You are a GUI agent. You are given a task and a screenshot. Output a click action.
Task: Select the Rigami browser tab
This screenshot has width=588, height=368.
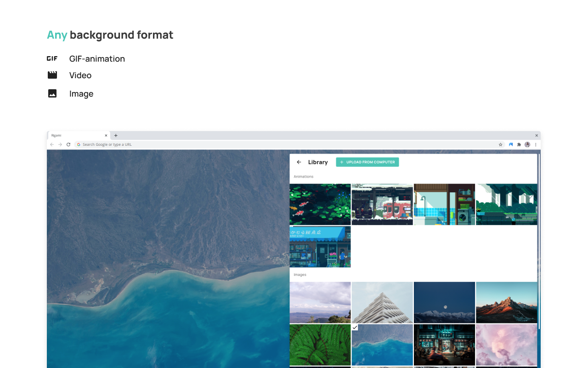[79, 136]
